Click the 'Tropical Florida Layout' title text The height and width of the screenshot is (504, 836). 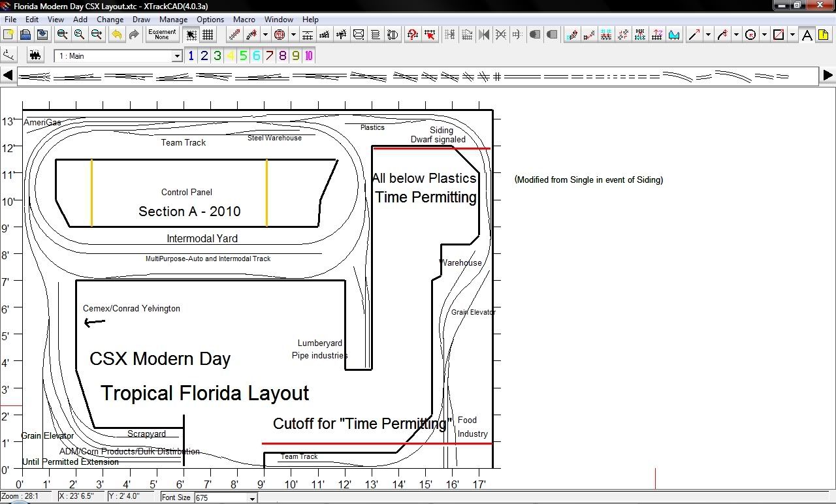[204, 393]
